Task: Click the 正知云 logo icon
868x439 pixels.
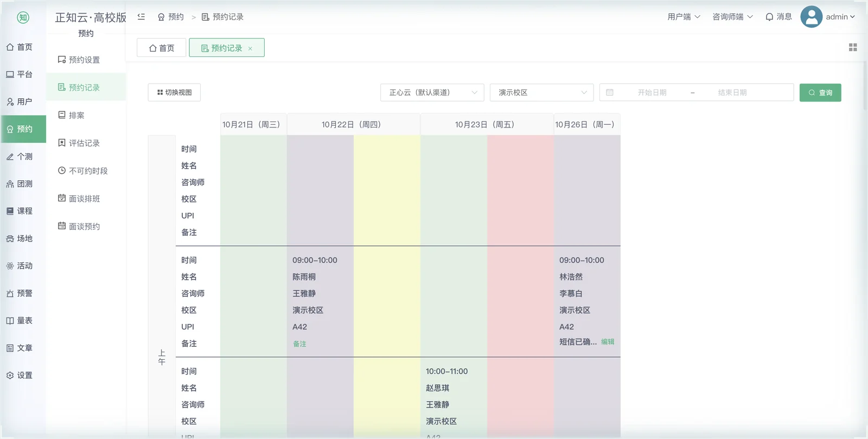Action: [x=23, y=17]
